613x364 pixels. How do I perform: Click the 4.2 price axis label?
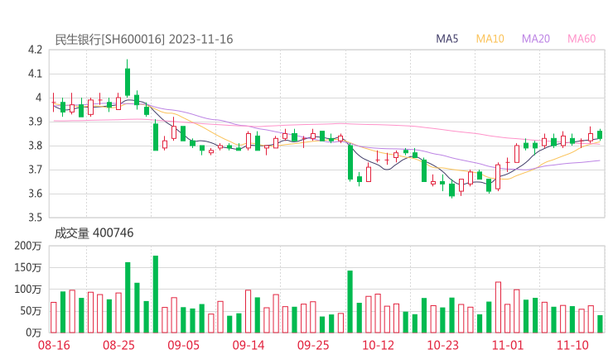pos(35,50)
